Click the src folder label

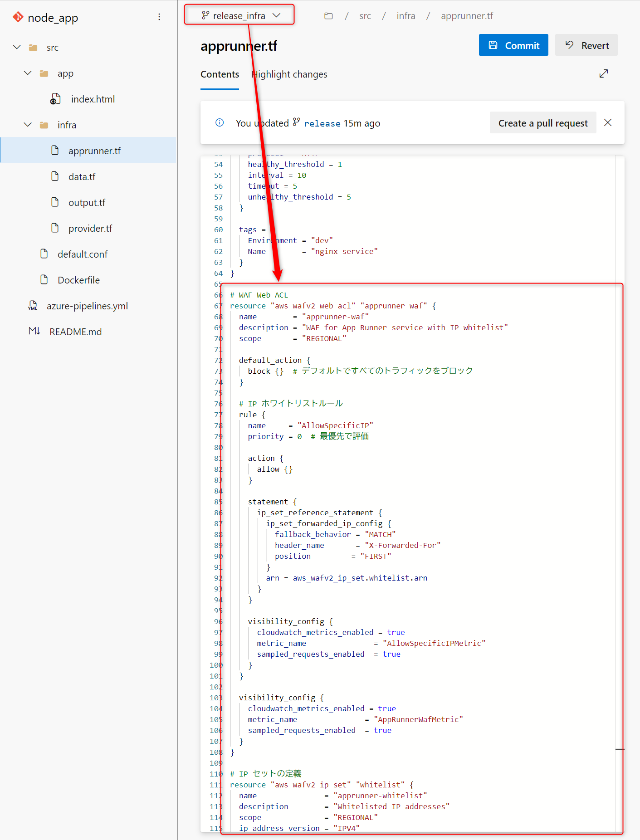click(x=53, y=48)
